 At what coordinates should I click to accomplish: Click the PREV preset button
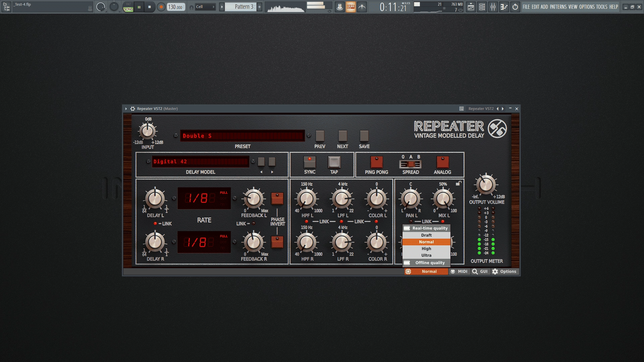pos(320,136)
